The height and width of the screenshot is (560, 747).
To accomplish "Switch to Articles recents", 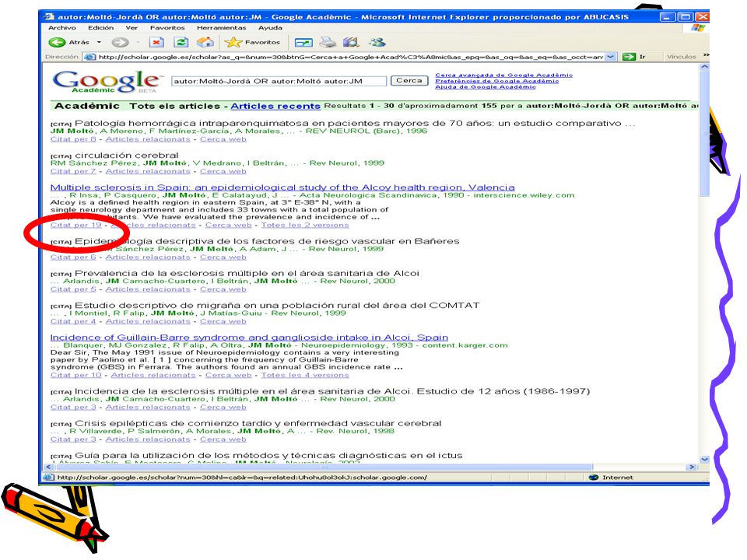I will point(275,106).
